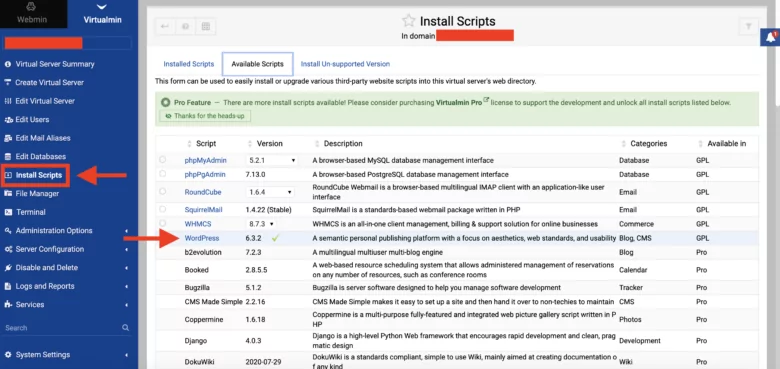The width and height of the screenshot is (780, 369).
Task: Expand System Settings in sidebar
Action: pyautogui.click(x=66, y=355)
